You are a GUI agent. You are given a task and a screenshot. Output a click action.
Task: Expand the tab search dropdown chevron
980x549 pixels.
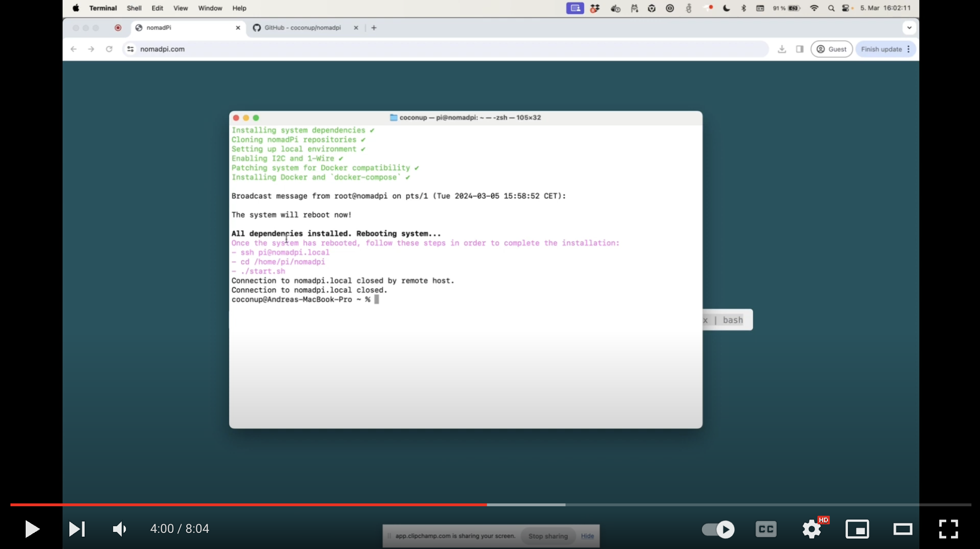point(909,28)
